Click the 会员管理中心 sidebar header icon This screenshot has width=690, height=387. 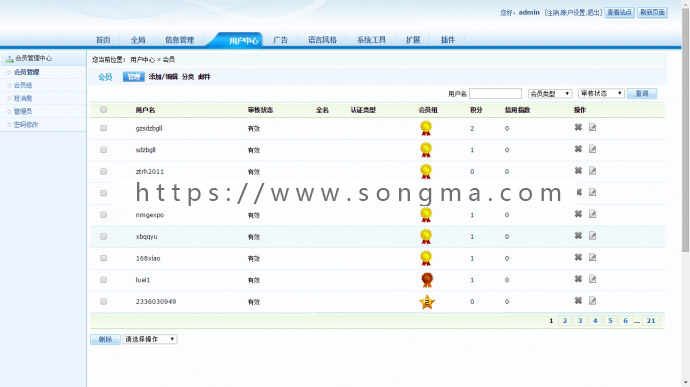pos(10,59)
